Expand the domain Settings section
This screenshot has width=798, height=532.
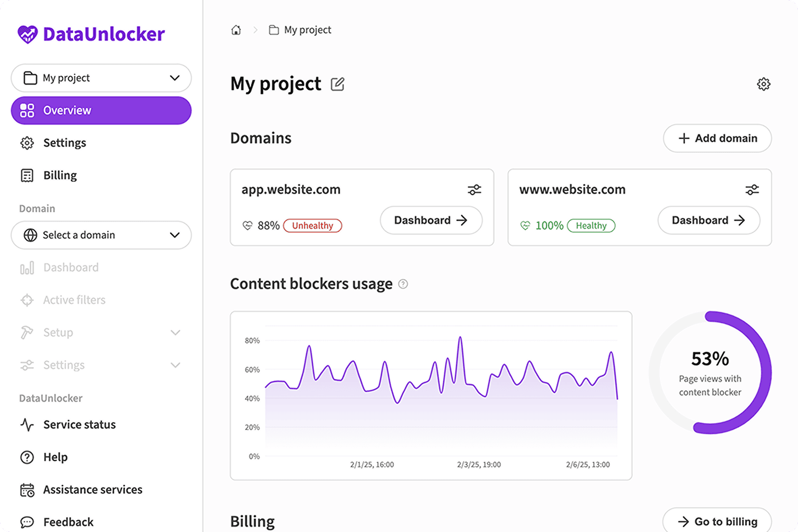click(x=175, y=365)
